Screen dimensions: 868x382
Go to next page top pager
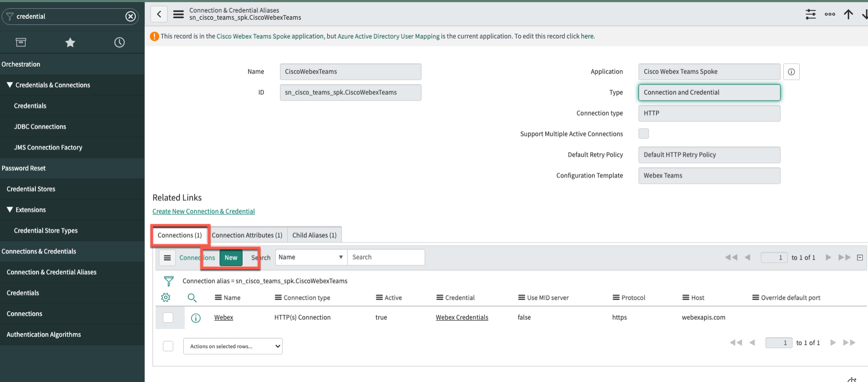[x=828, y=258]
